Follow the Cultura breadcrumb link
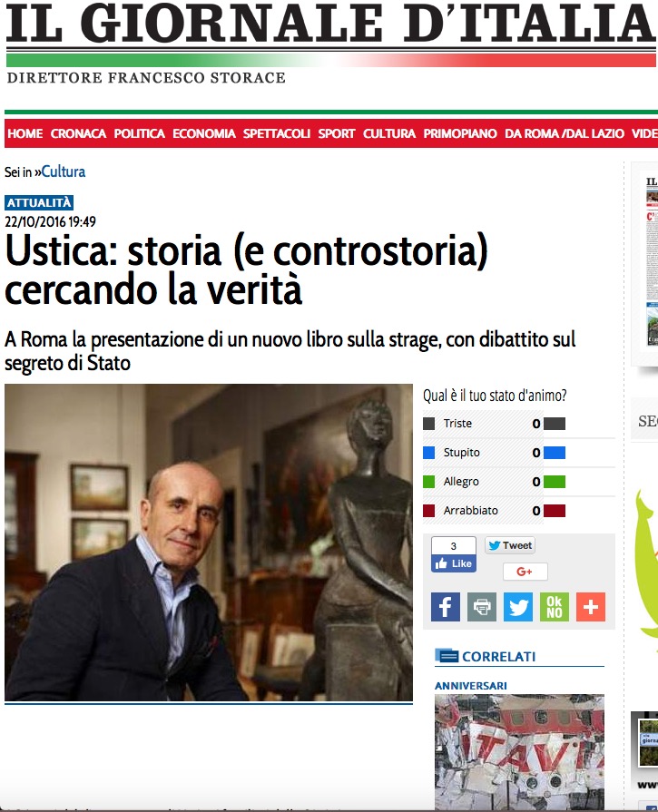 [64, 171]
